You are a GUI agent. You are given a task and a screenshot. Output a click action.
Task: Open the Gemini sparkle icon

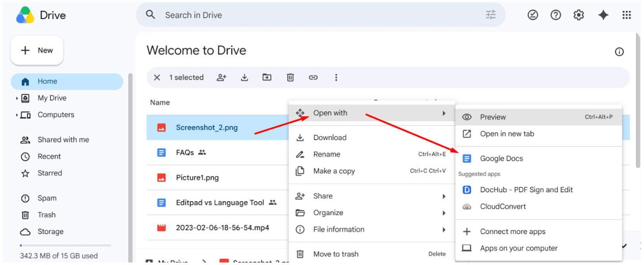coord(603,15)
